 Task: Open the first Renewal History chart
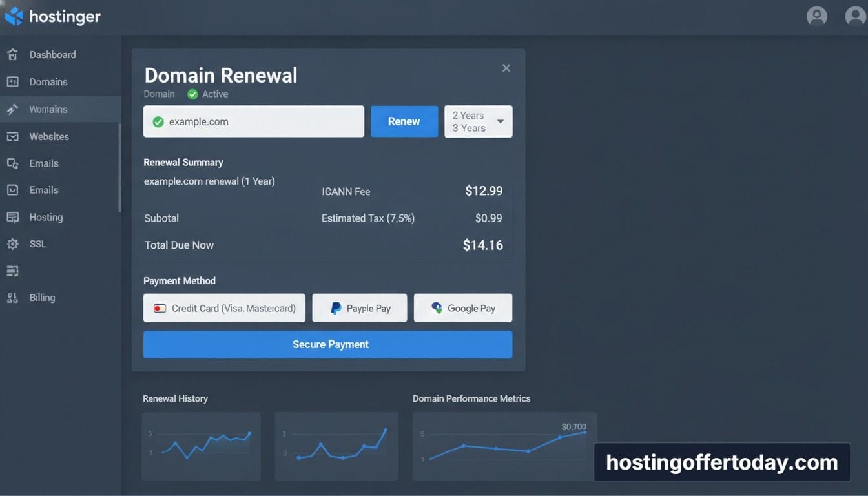tap(201, 446)
